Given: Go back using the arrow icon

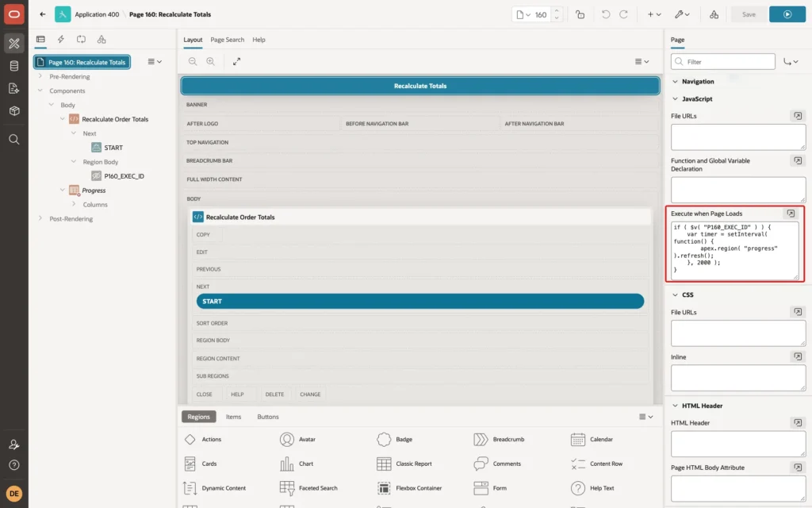Looking at the screenshot, I should click(x=43, y=14).
